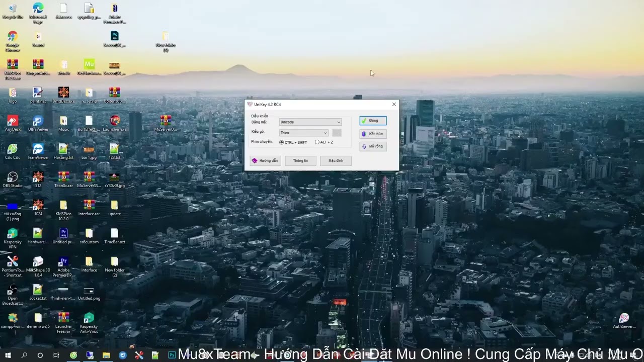This screenshot has height=362, width=644.
Task: Open the Kiểu gõ Telex dropdown
Action: (304, 133)
